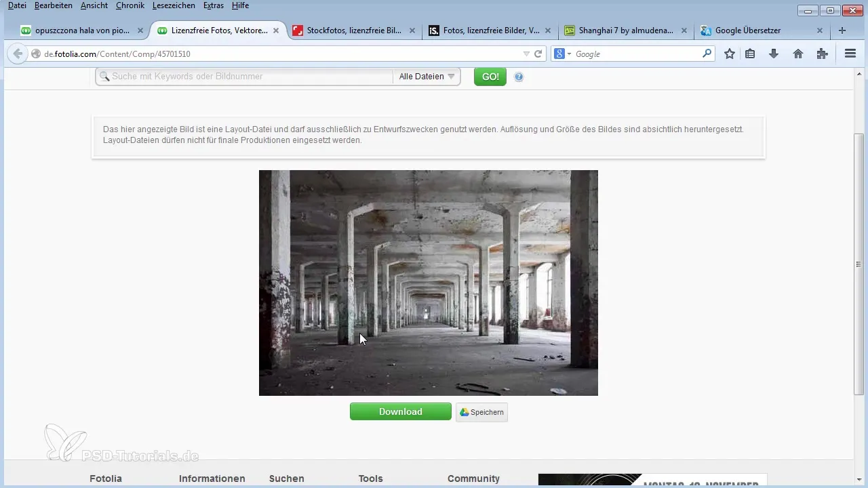Close the opuszczona hala tab

click(140, 30)
